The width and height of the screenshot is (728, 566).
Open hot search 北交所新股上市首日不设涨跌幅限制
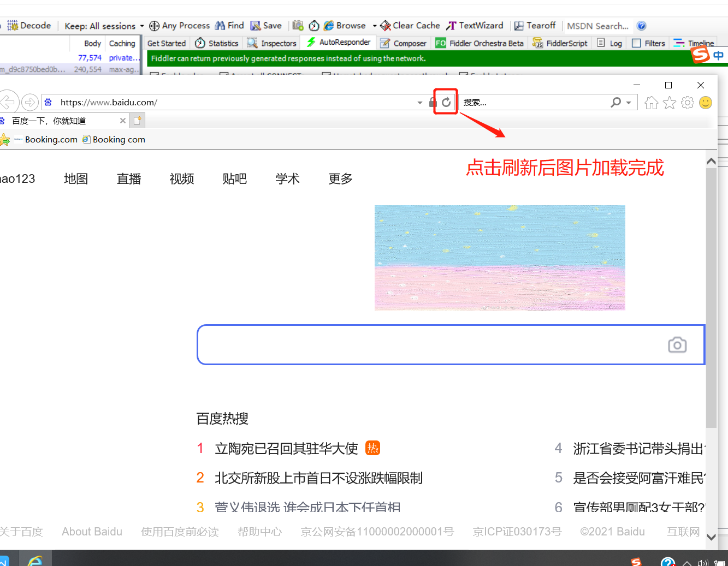tap(318, 478)
